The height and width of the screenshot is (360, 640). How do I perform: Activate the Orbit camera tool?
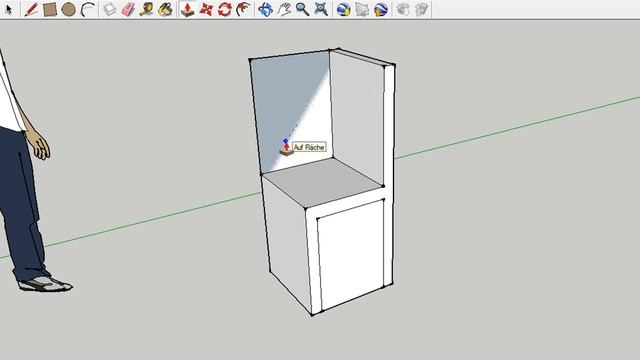265,9
